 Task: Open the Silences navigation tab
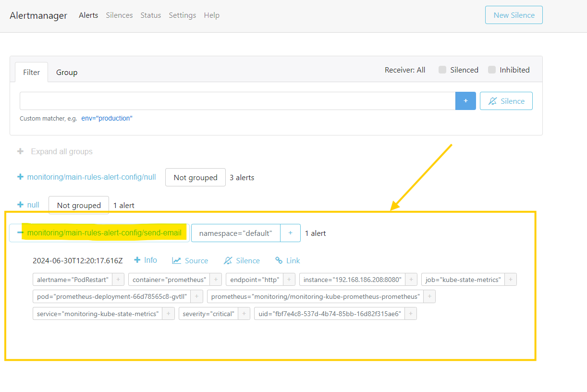tap(119, 15)
